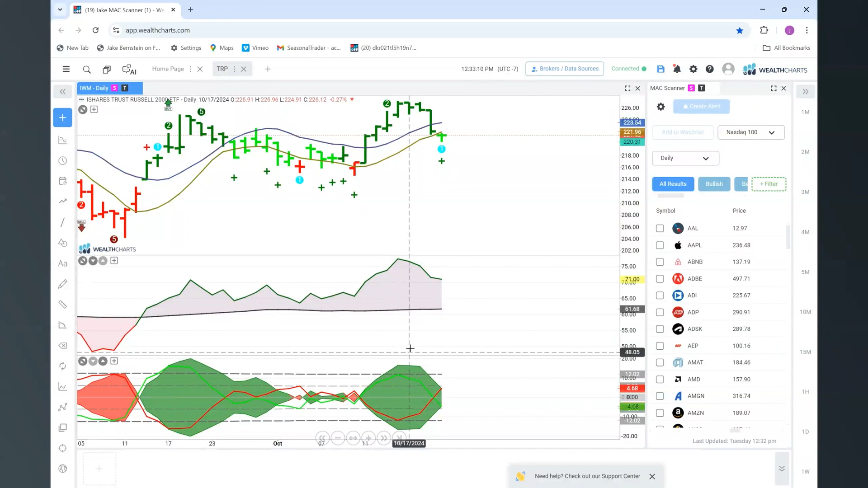Dismiss the Support Center help popup

[652, 477]
